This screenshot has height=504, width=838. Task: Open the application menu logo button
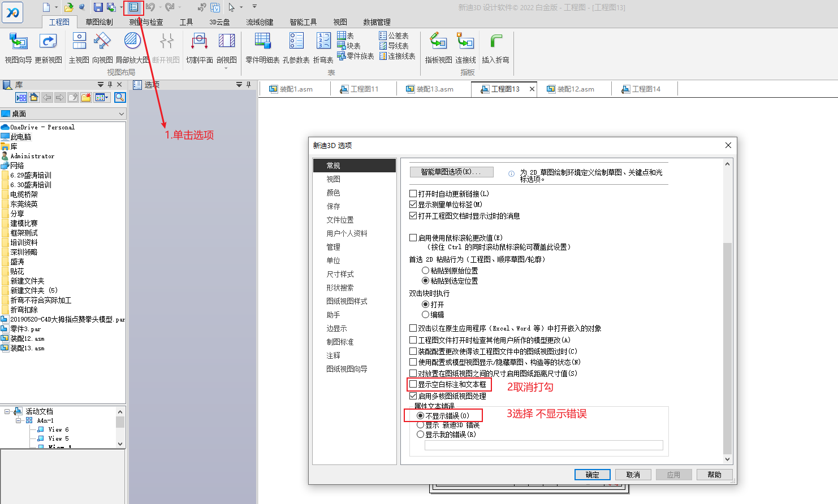click(x=12, y=12)
